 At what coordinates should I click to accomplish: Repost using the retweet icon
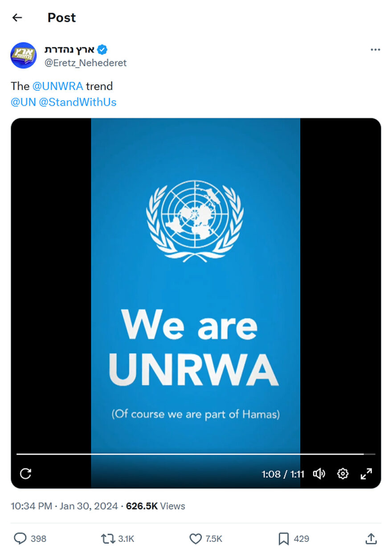108,539
